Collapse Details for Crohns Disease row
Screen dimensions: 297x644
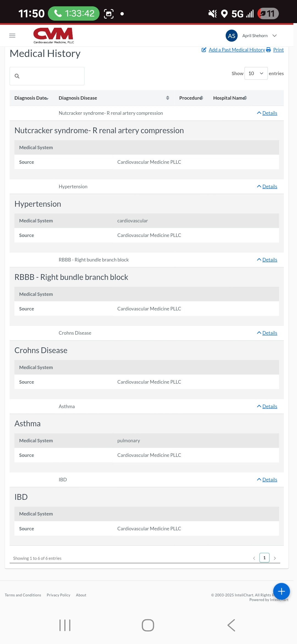(x=267, y=333)
